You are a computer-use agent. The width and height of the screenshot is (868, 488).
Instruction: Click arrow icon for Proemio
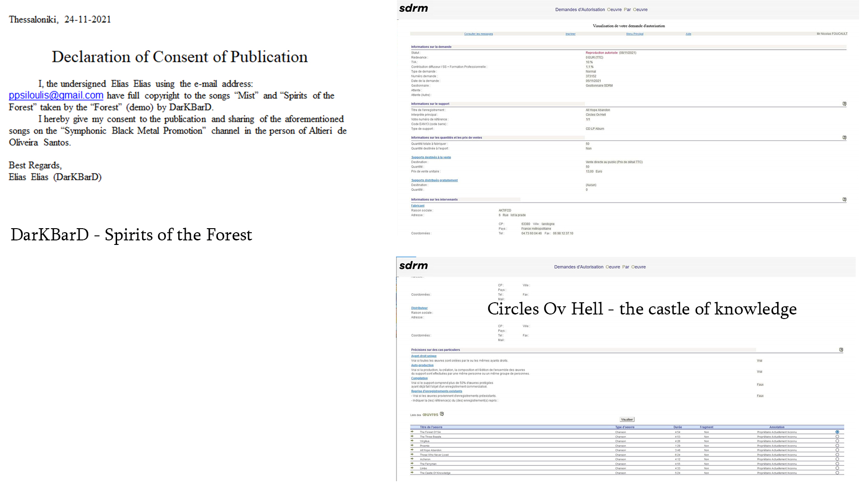[412, 446]
